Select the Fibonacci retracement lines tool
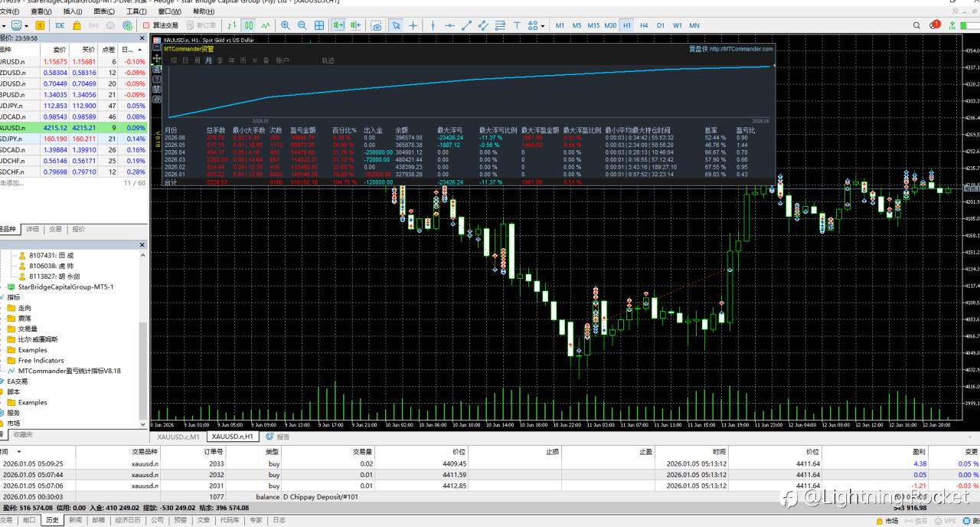980x527 pixels. [x=500, y=25]
